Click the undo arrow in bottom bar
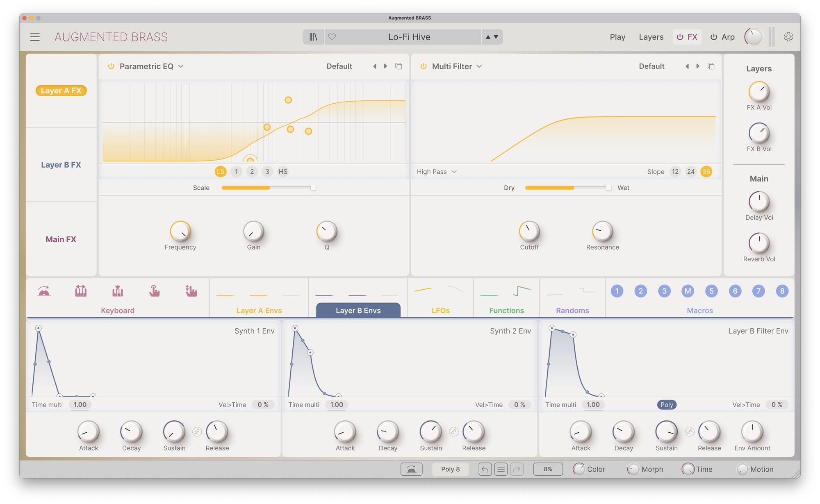 tap(485, 469)
